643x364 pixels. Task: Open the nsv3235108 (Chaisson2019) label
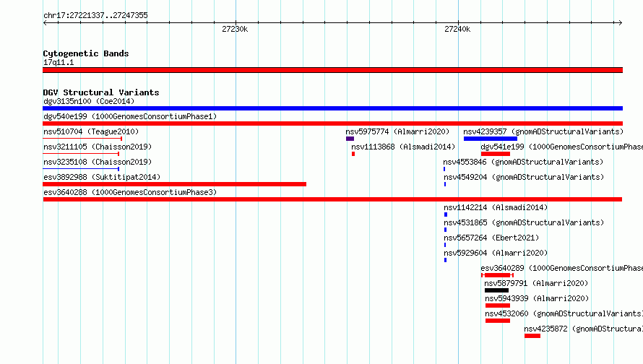(x=98, y=162)
